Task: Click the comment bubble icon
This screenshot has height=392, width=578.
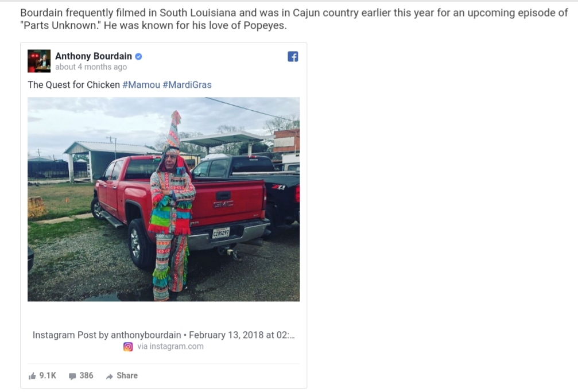Action: tap(72, 376)
